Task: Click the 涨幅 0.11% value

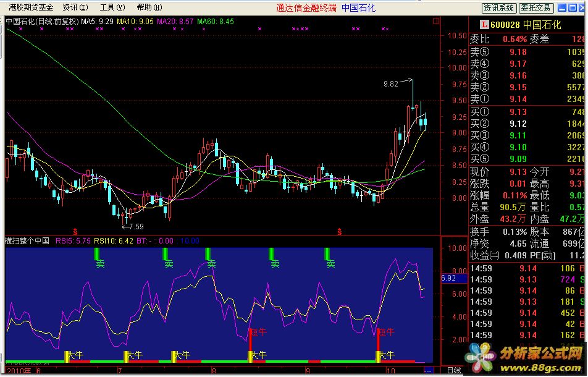Action: 515,195
